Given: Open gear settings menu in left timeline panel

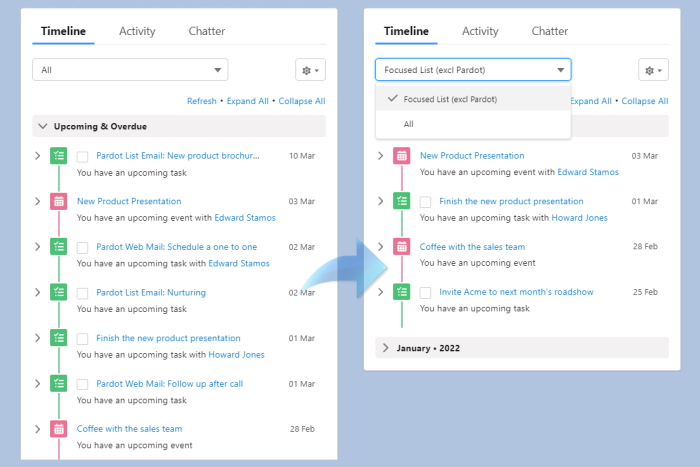Looking at the screenshot, I should 311,70.
